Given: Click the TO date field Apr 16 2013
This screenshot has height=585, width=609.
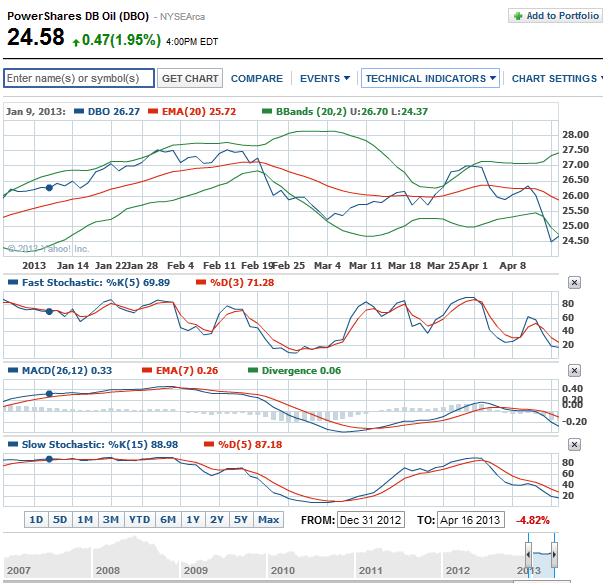Looking at the screenshot, I should 470,520.
